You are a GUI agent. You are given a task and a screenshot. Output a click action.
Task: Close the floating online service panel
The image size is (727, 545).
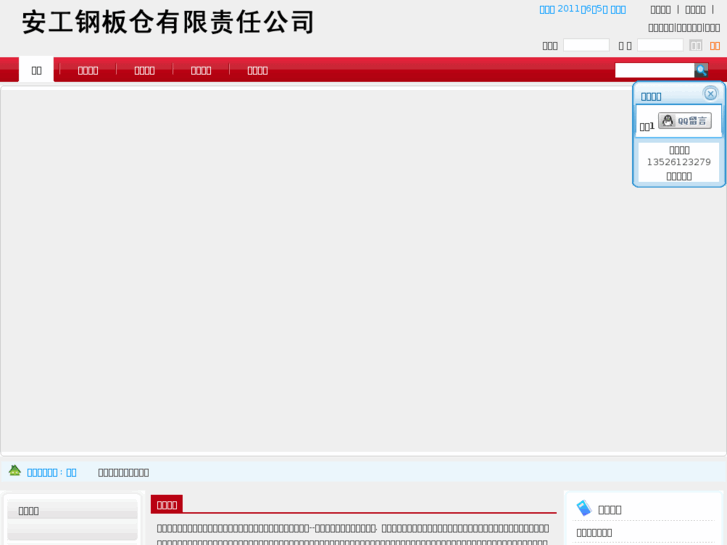[710, 94]
